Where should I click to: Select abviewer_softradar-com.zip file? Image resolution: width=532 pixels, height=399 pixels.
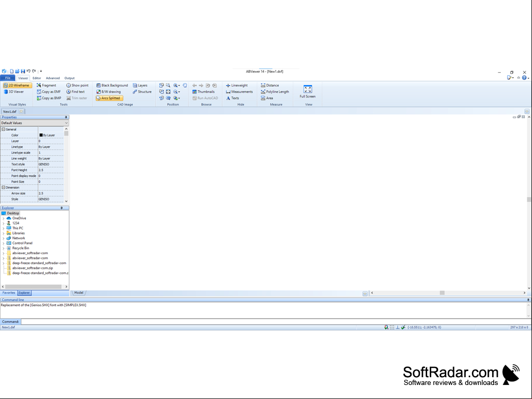click(x=33, y=268)
